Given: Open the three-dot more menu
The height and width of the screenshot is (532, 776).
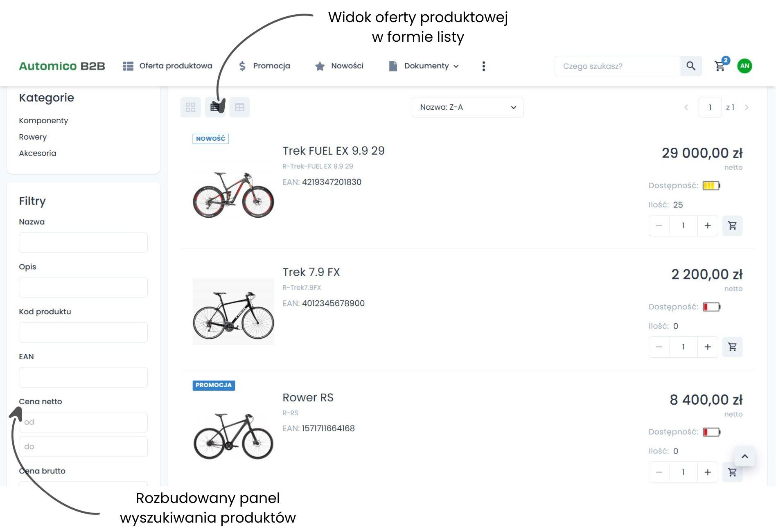Looking at the screenshot, I should click(483, 66).
